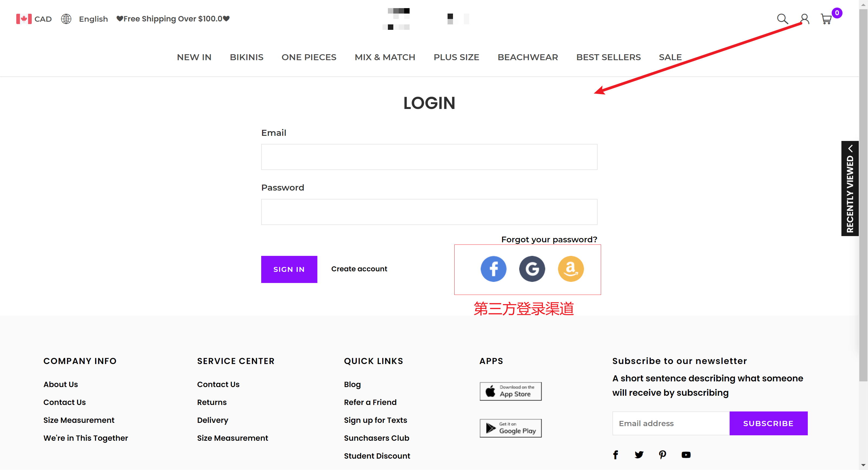Image resolution: width=868 pixels, height=470 pixels.
Task: Open the CAD currency selector
Action: (34, 19)
